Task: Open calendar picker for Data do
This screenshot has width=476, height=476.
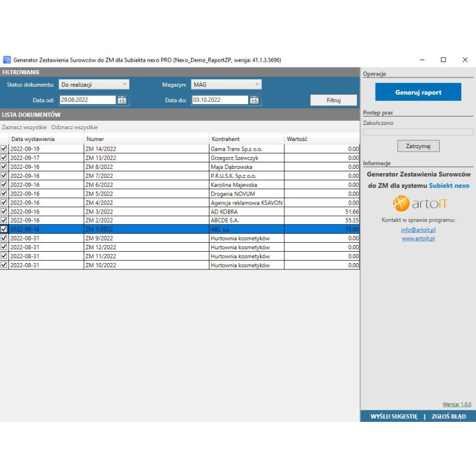Action: (x=254, y=100)
